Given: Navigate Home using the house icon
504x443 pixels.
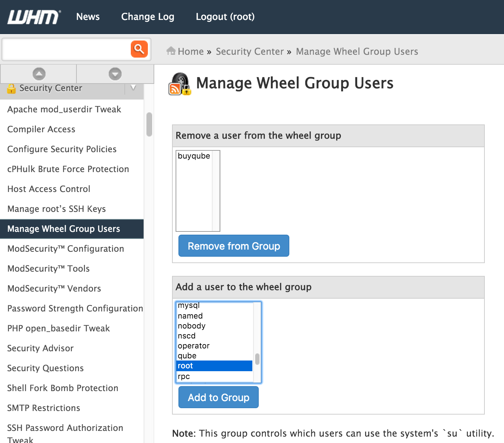Looking at the screenshot, I should [x=171, y=51].
